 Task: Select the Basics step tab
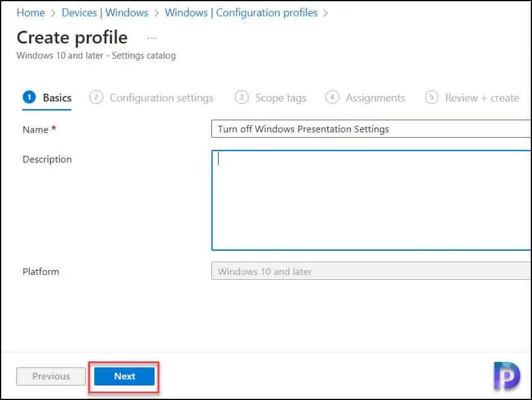click(47, 98)
